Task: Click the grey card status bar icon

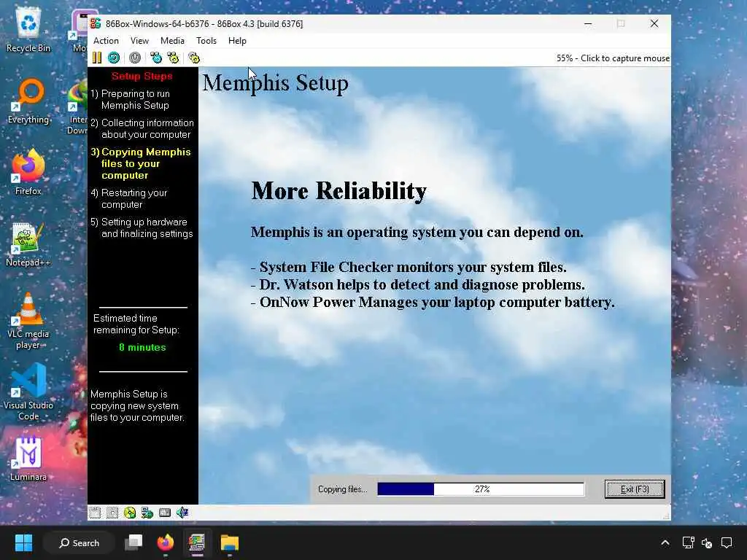Action: [165, 513]
